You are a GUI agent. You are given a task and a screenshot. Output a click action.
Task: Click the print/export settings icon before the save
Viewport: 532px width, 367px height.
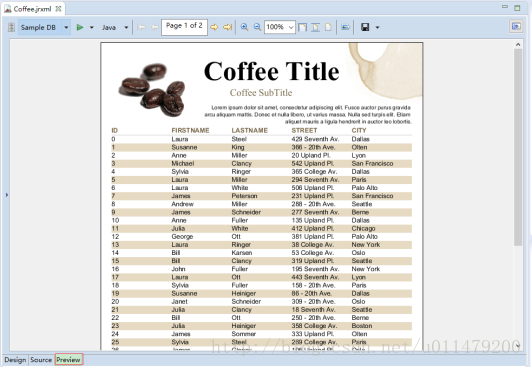coord(345,27)
